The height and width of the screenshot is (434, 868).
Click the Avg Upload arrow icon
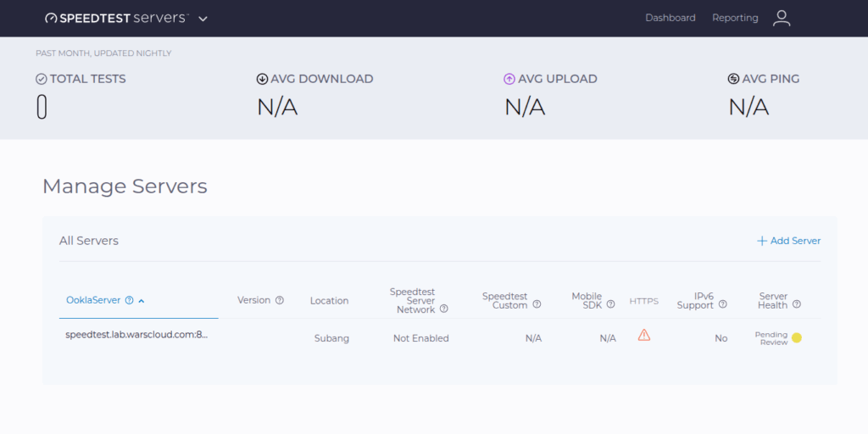509,79
